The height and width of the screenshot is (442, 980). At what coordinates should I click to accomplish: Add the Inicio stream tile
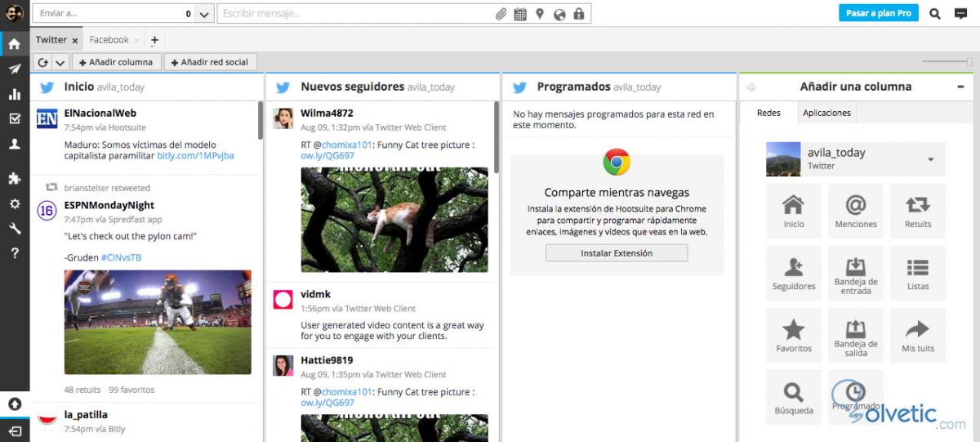click(794, 211)
